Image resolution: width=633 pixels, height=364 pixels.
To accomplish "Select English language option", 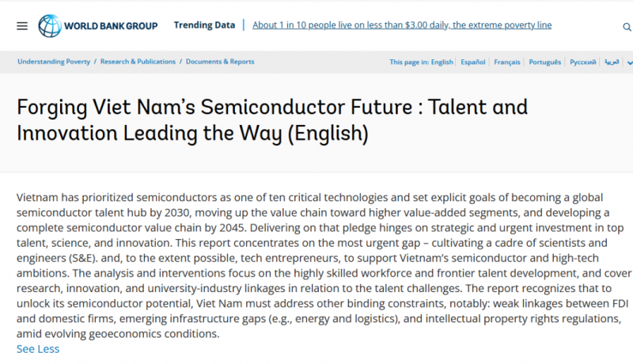I will tap(442, 63).
